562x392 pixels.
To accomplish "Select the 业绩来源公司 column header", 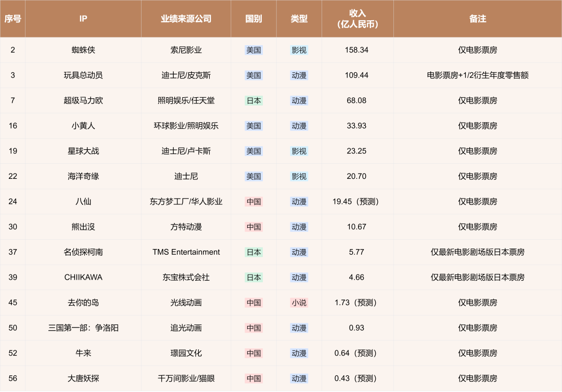I will coord(186,19).
